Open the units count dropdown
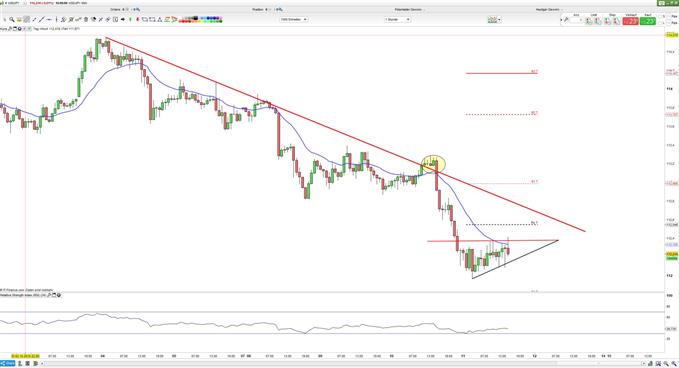The image size is (679, 368). tap(294, 19)
